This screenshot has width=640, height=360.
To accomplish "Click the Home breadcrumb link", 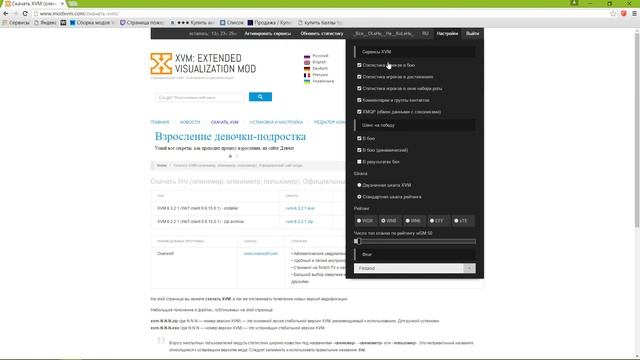I will pyautogui.click(x=162, y=165).
